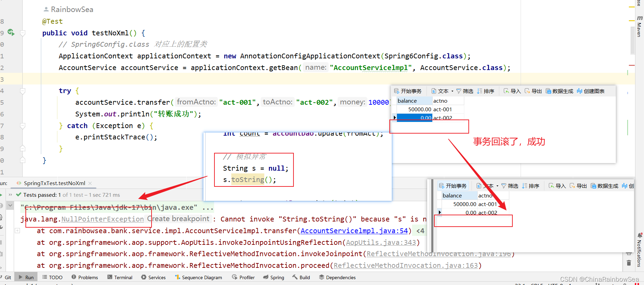Click 导出 export in the upper table toolbar
Viewport: 644px width, 285px height.
pyautogui.click(x=533, y=91)
